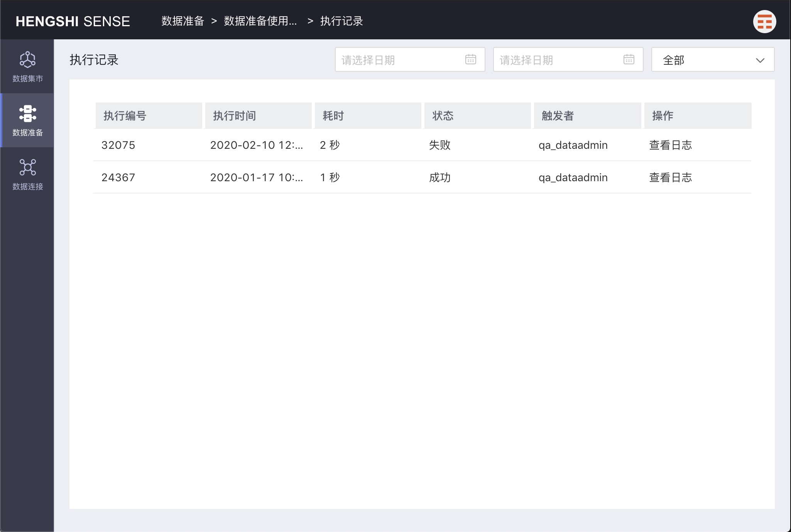Click execution number 32075
The width and height of the screenshot is (791, 532).
(x=118, y=145)
